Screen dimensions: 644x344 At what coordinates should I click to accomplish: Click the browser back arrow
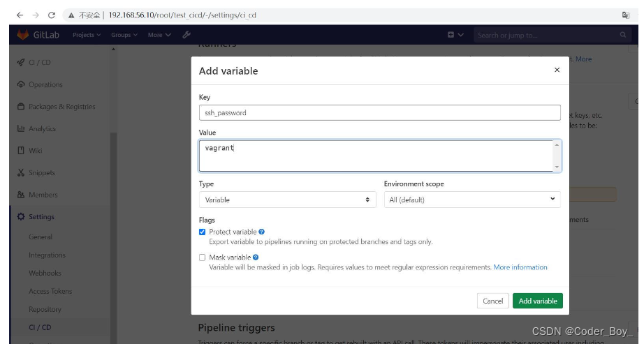[20, 15]
